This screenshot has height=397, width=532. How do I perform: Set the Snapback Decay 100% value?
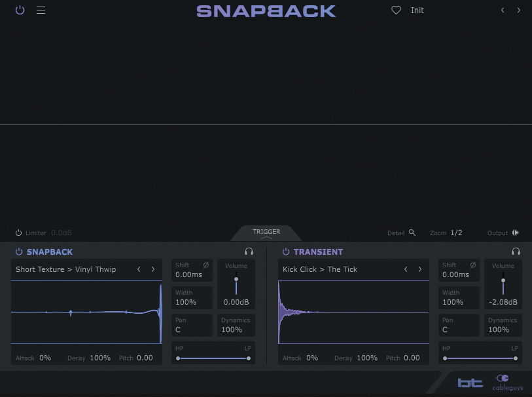[x=100, y=358]
